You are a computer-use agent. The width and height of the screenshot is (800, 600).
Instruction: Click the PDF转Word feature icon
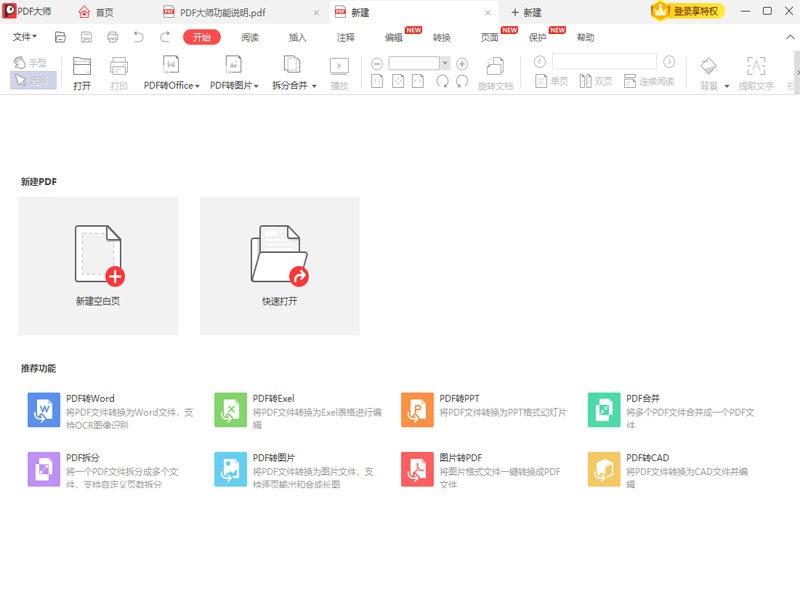coord(44,410)
